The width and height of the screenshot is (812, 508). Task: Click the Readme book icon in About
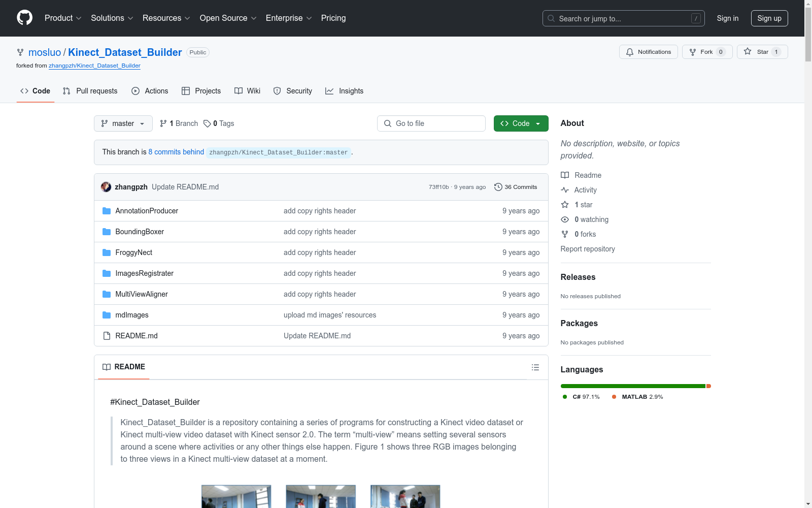pos(565,175)
